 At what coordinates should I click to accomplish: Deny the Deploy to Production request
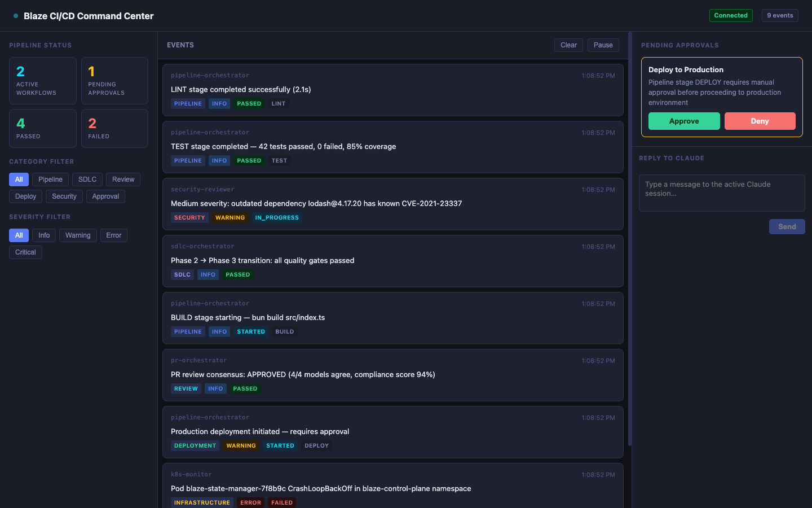760,121
